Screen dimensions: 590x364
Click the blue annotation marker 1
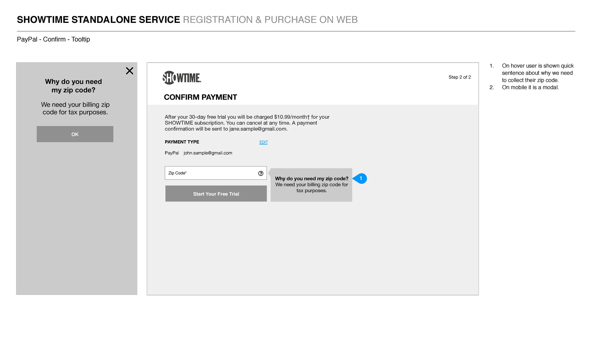[x=361, y=178]
